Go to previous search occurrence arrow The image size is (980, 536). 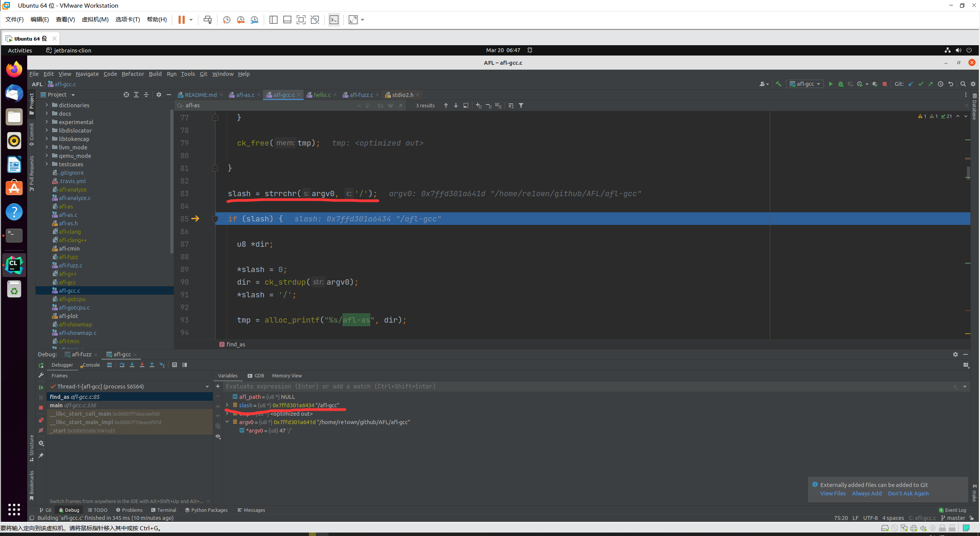pyautogui.click(x=446, y=105)
